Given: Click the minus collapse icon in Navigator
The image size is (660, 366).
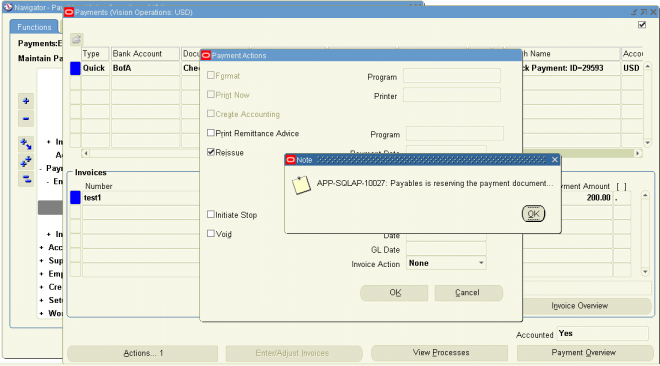Looking at the screenshot, I should 26,119.
